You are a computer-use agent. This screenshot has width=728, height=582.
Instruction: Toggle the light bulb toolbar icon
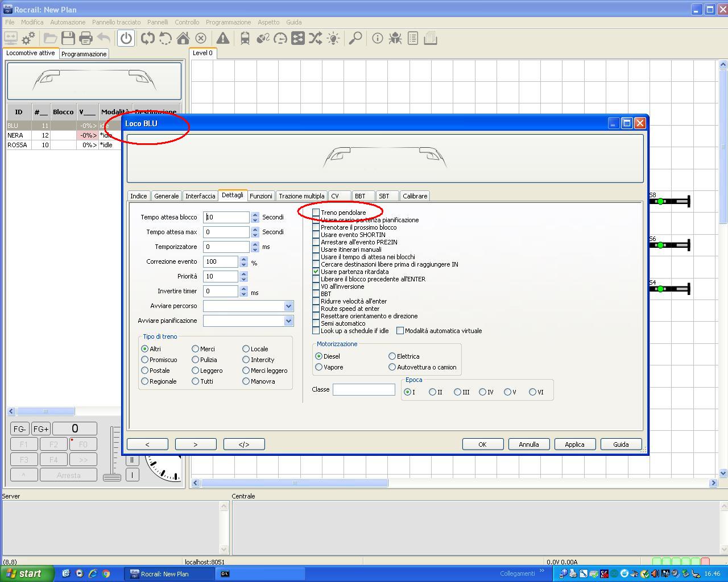(333, 38)
